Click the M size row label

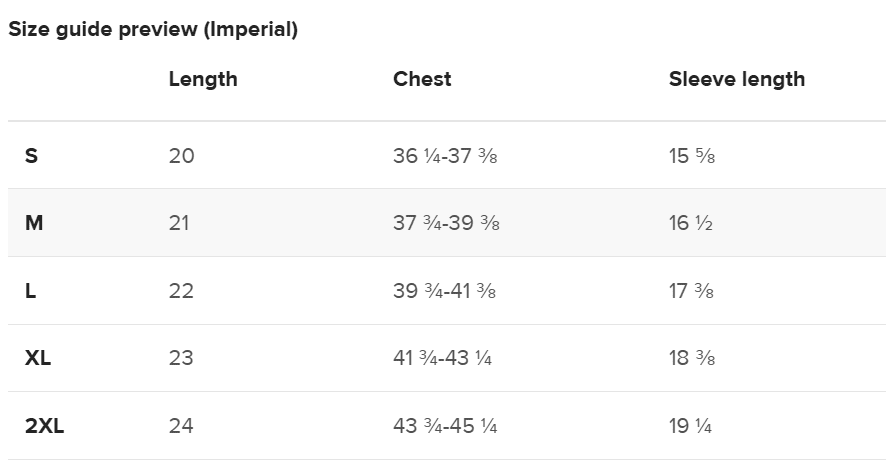[34, 223]
